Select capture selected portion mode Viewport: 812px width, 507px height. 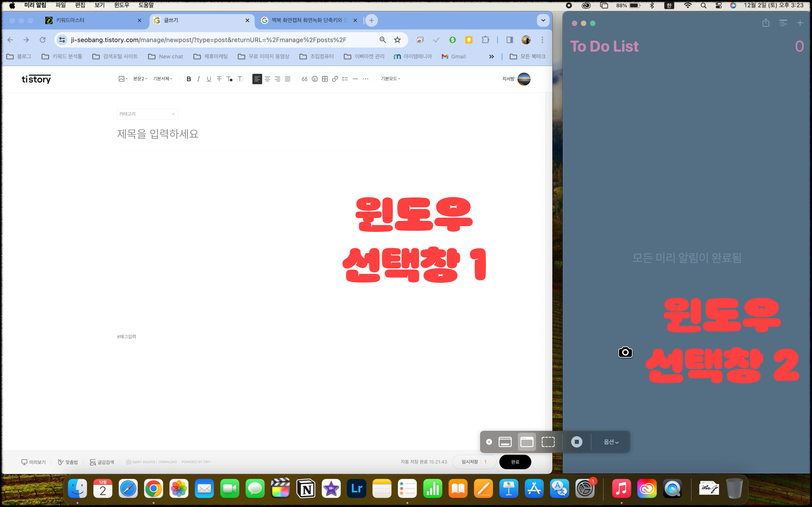tap(548, 442)
